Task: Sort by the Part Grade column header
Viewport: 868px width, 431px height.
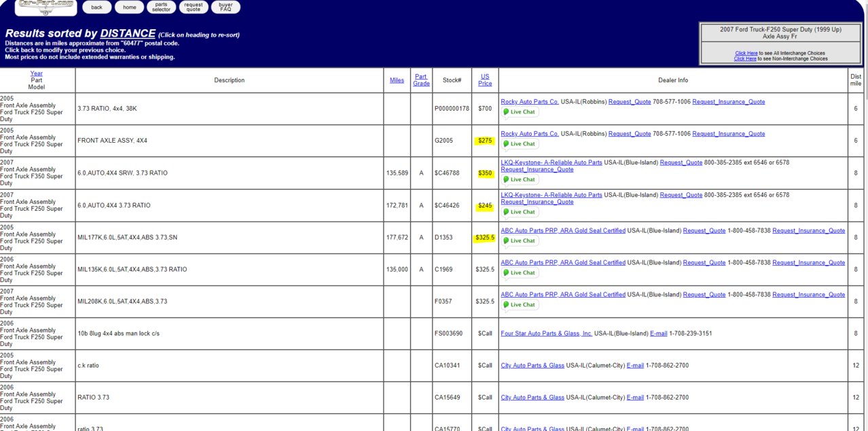Action: (421, 80)
